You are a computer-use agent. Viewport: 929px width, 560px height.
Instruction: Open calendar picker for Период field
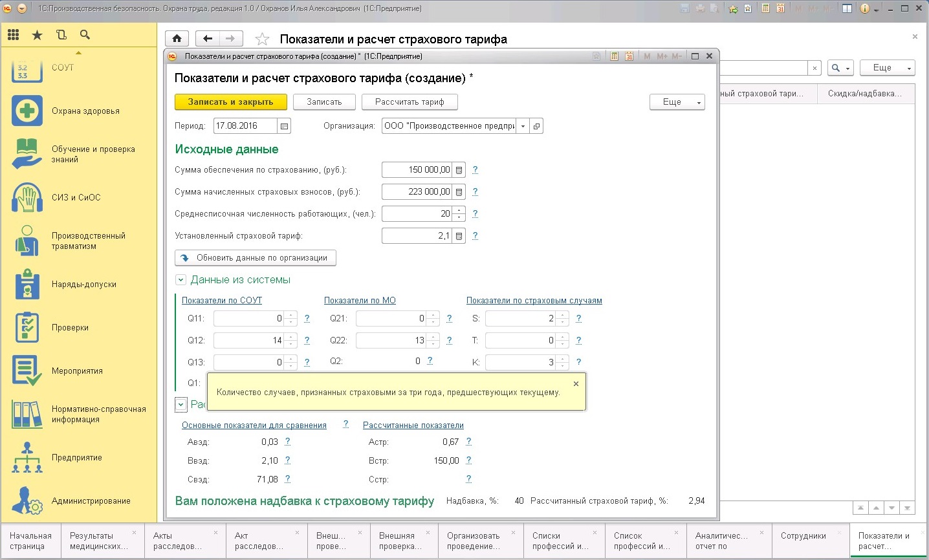pyautogui.click(x=285, y=126)
